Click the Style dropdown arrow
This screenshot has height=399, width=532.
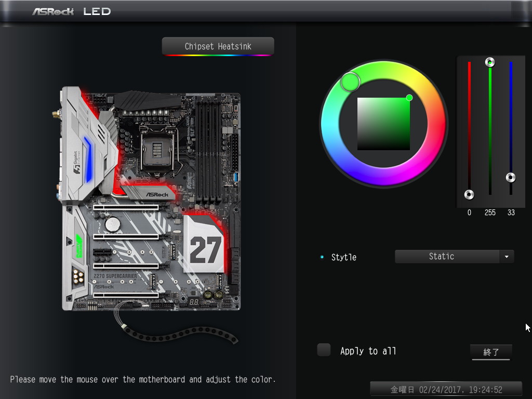[507, 257]
